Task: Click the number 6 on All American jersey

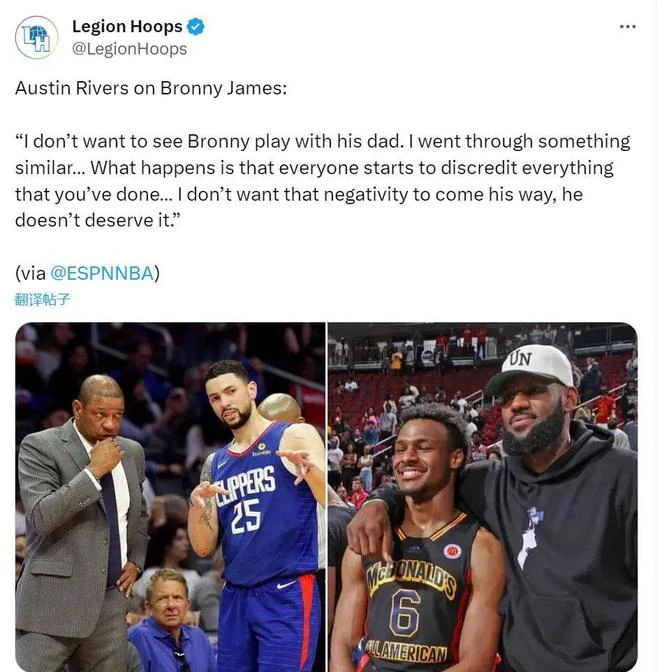Action: [x=405, y=613]
